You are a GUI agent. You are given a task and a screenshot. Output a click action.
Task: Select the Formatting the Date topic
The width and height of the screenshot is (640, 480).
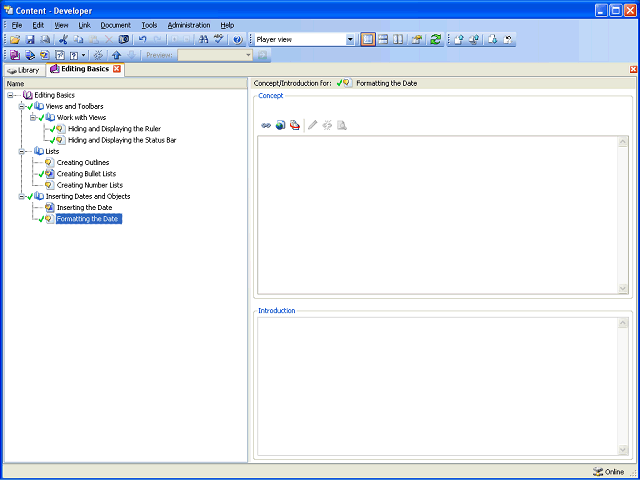point(89,219)
